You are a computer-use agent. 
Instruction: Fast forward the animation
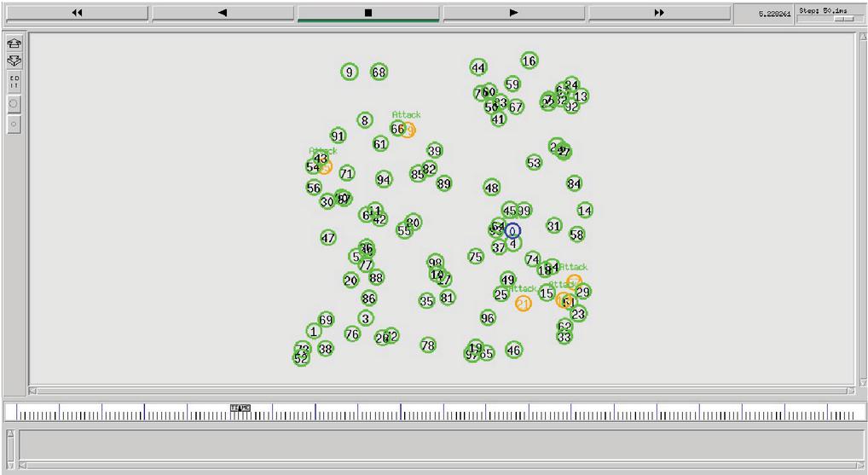pos(659,13)
